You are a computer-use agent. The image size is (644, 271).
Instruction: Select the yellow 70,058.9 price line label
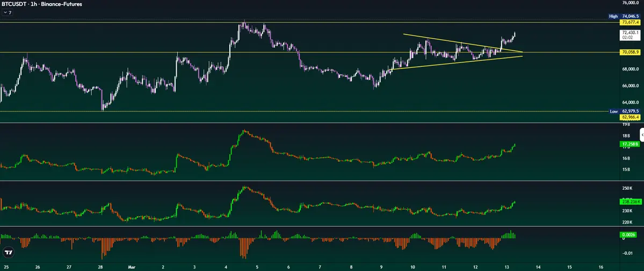pos(631,53)
